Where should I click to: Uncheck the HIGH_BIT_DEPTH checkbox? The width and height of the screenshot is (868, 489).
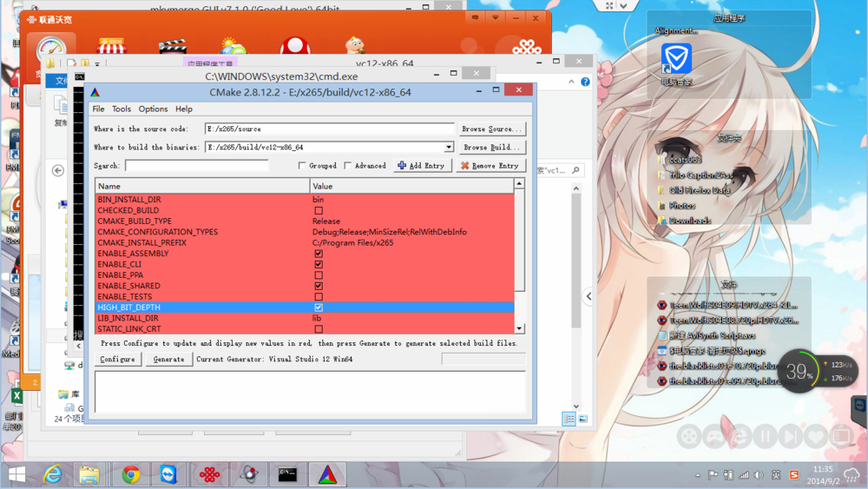[319, 307]
